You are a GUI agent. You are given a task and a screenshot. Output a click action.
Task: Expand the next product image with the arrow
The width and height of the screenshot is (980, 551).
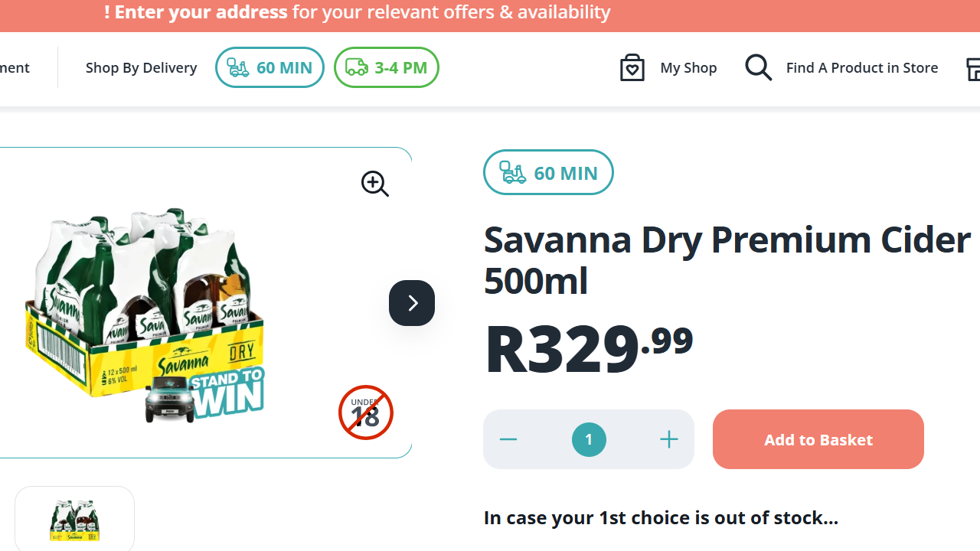(411, 303)
